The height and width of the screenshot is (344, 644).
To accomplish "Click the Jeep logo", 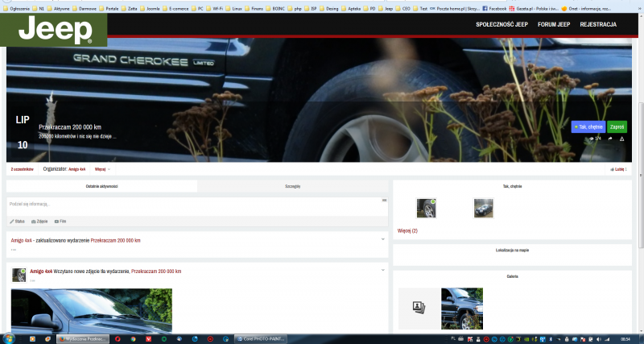I will point(54,30).
